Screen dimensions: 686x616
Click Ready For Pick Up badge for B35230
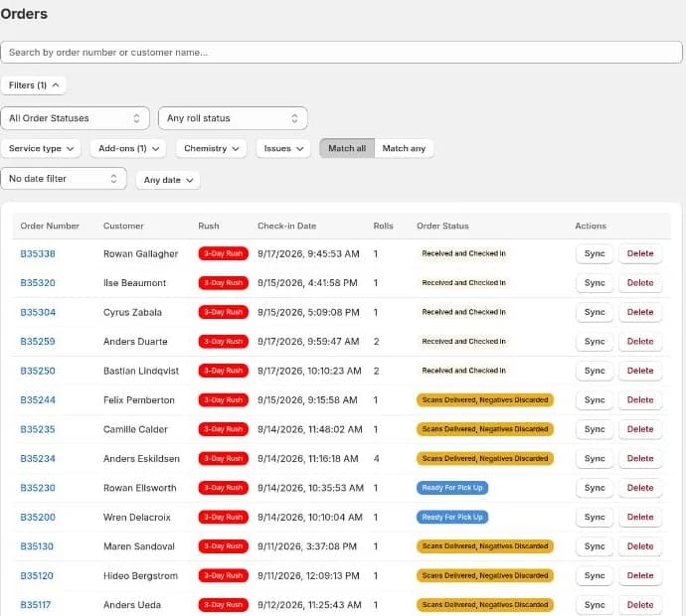pos(452,488)
